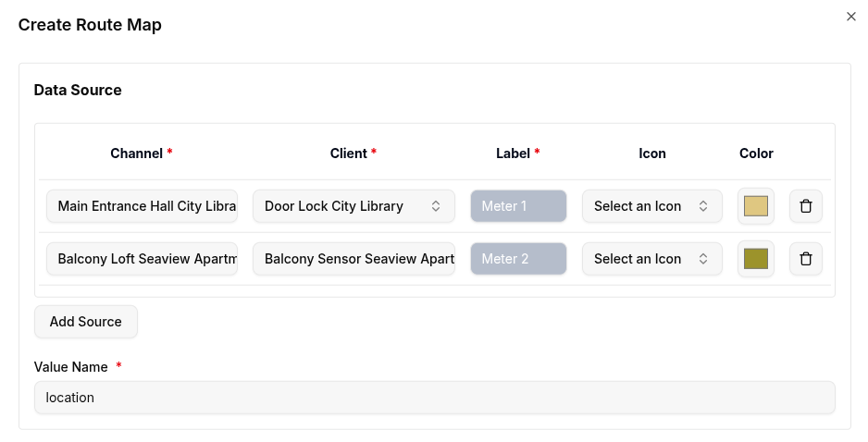The height and width of the screenshot is (442, 868).
Task: Click the Main Entrance Hall City Library channel field
Action: pyautogui.click(x=142, y=206)
